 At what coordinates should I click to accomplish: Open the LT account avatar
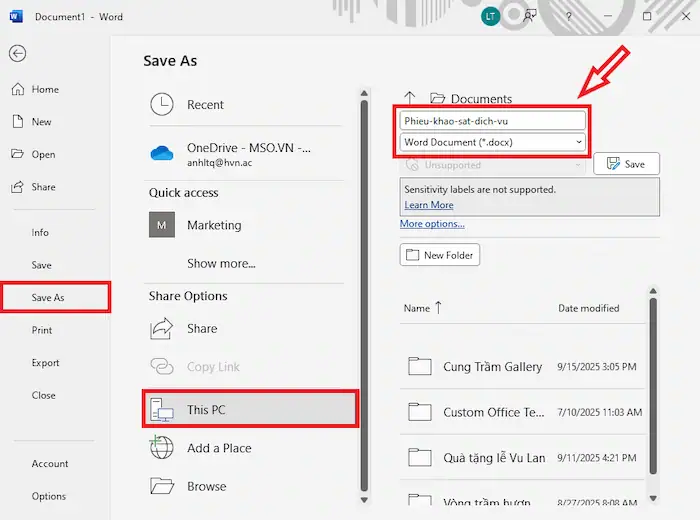[x=490, y=16]
